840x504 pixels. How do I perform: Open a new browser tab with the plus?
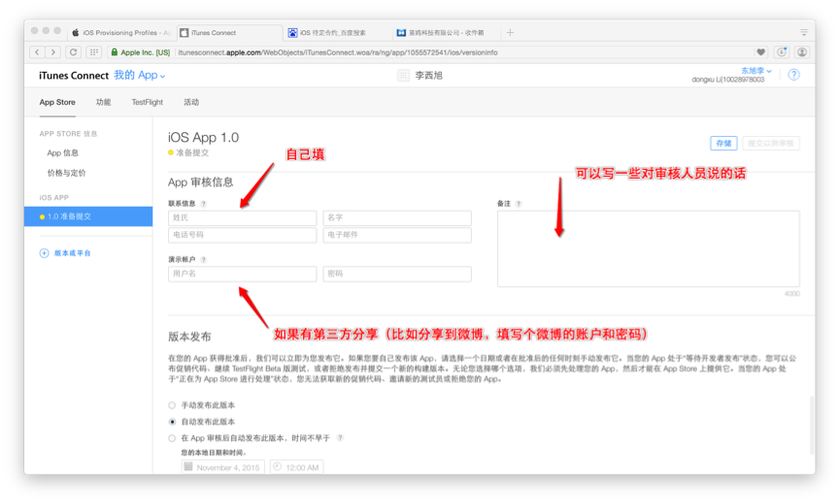(x=510, y=33)
